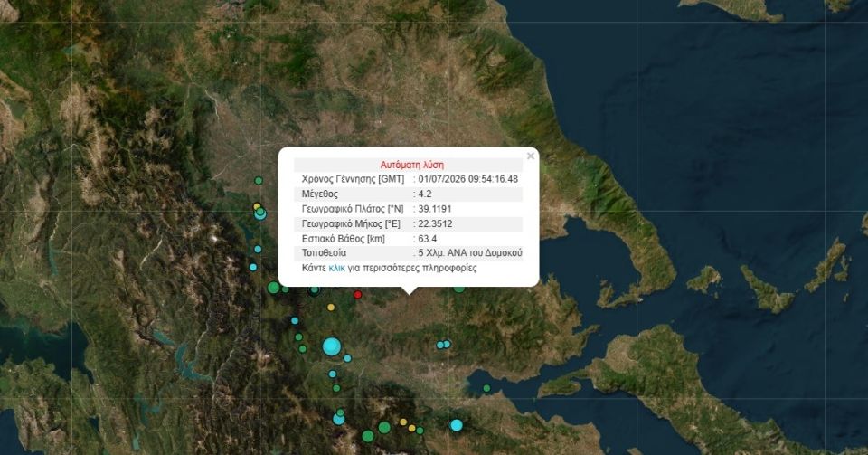Viewport: 868px width, 455px height.
Task: Click the yellow marker overlapping the cyan circle left of popup
Action: point(256,206)
